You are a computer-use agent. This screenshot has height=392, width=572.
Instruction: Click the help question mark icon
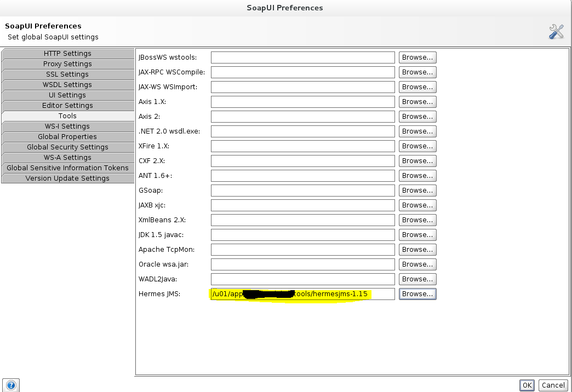pyautogui.click(x=11, y=385)
